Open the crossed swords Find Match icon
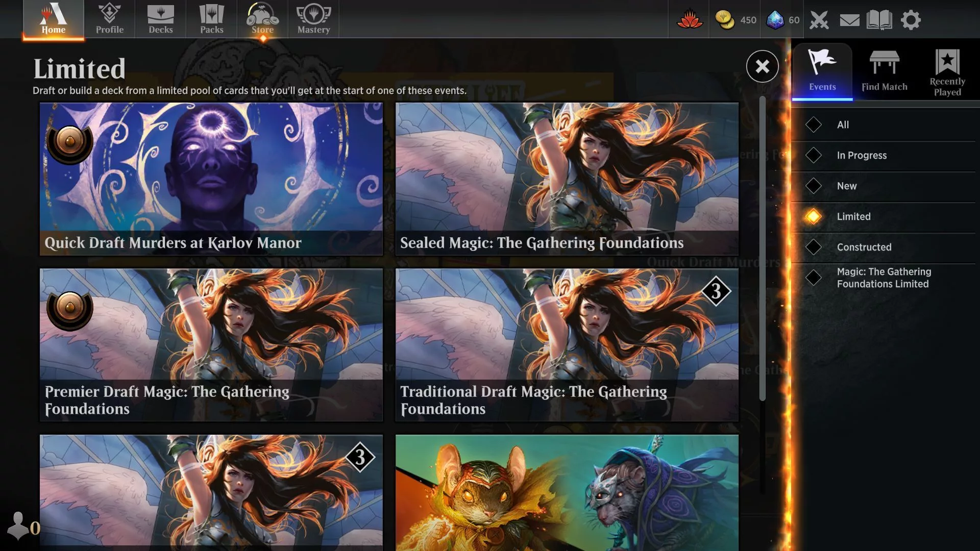 pos(819,19)
